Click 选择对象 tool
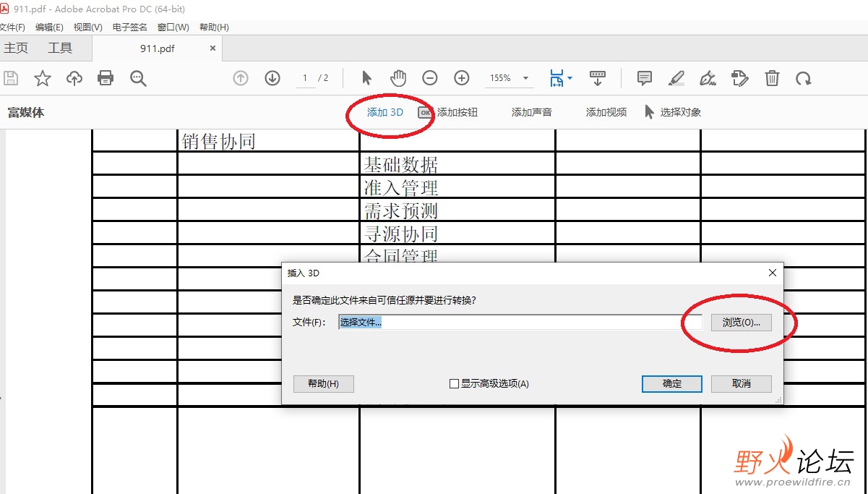 coord(673,112)
